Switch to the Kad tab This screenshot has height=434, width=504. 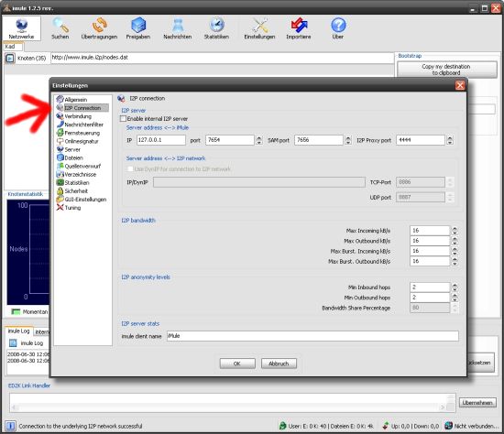coord(13,47)
